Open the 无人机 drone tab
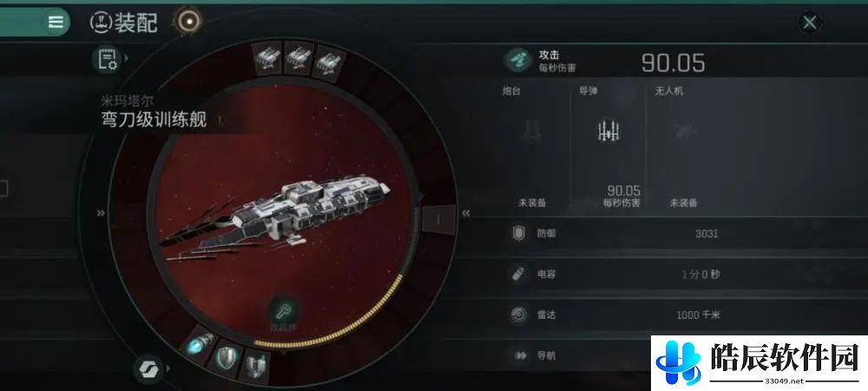 tap(683, 149)
